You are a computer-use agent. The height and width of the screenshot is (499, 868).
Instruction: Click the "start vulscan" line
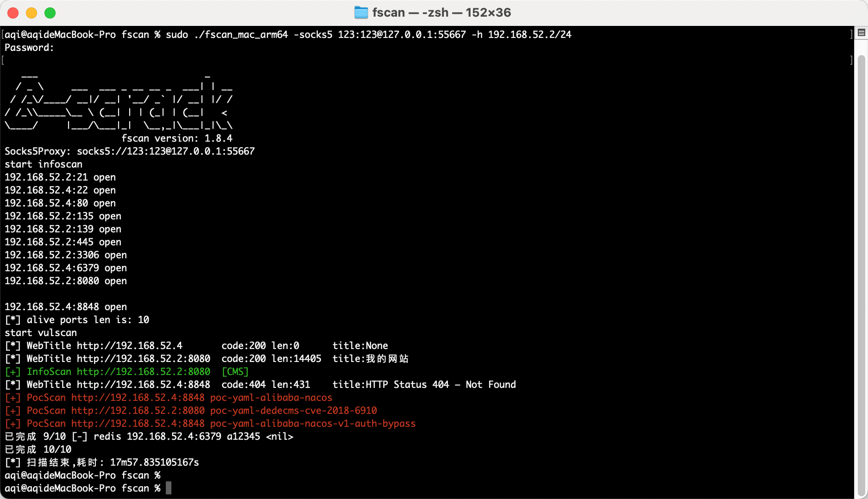pos(41,333)
